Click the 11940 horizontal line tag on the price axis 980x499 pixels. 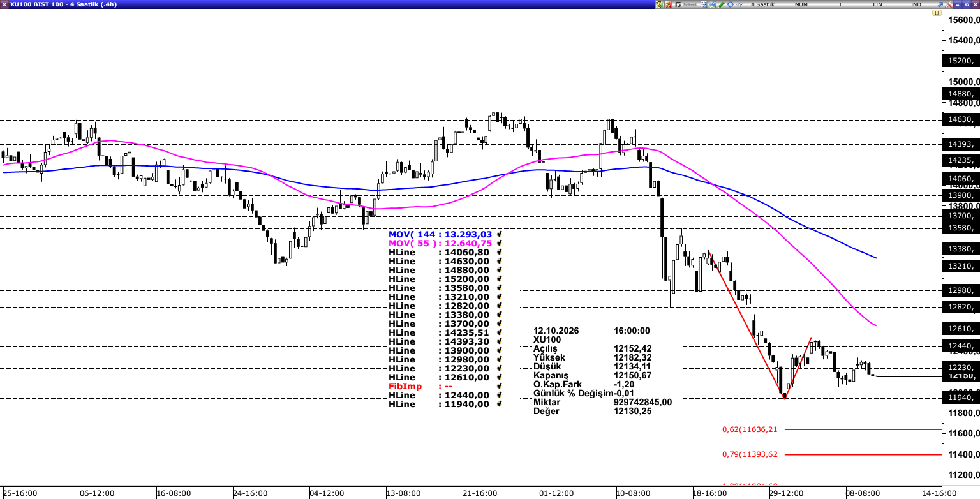[x=961, y=398]
